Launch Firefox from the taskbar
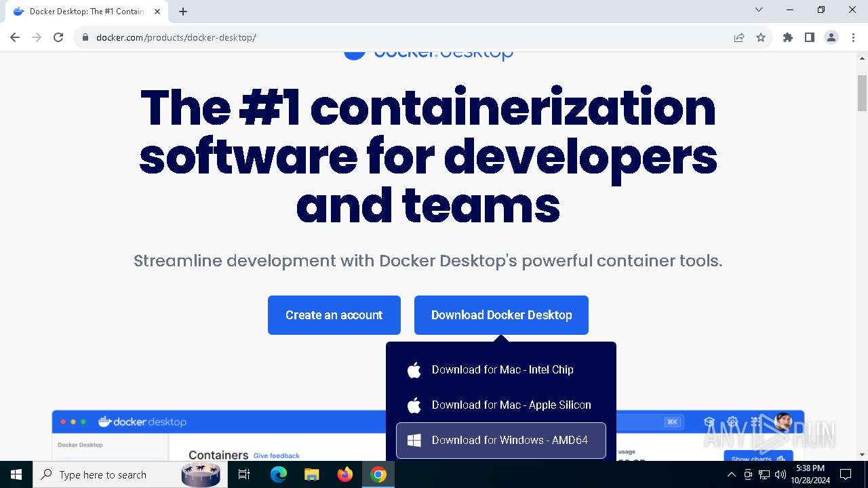 pos(345,474)
